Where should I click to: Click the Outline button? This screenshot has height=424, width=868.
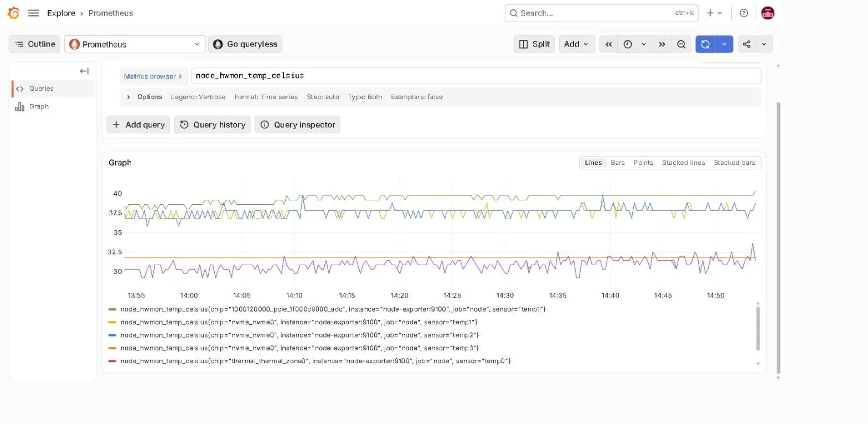(x=35, y=44)
